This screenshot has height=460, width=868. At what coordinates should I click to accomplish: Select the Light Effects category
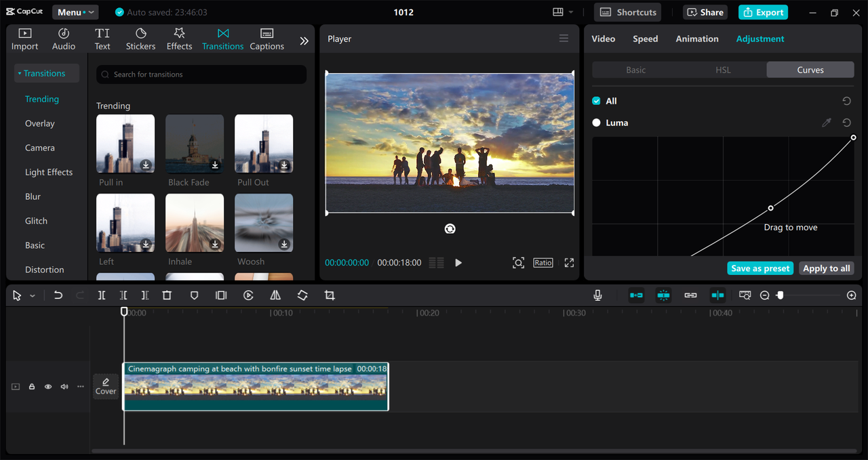click(x=49, y=172)
